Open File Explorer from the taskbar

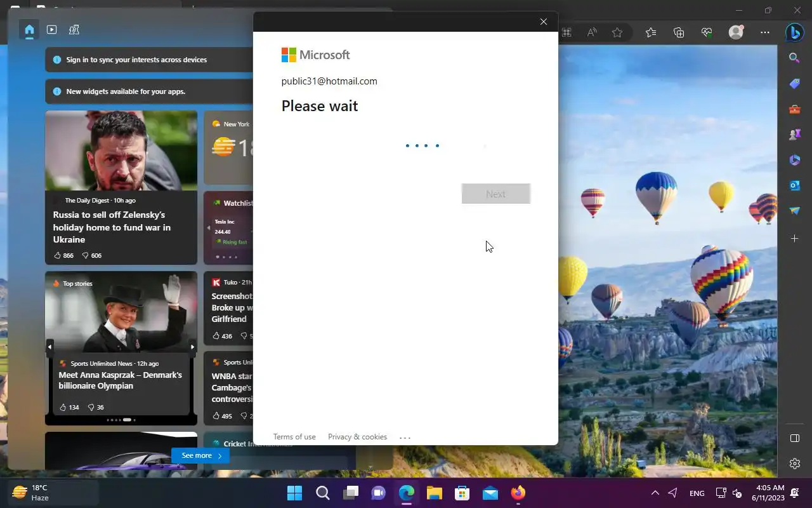(x=434, y=493)
